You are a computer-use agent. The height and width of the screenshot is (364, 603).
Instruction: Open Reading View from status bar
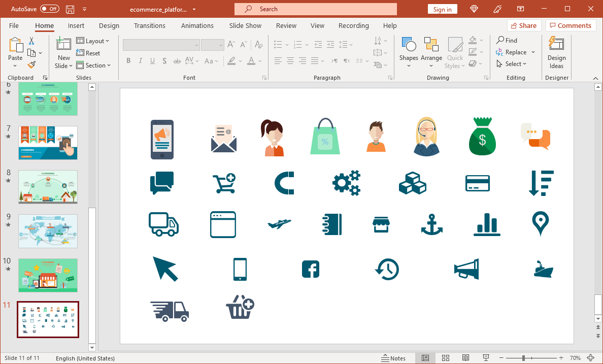tap(466, 358)
